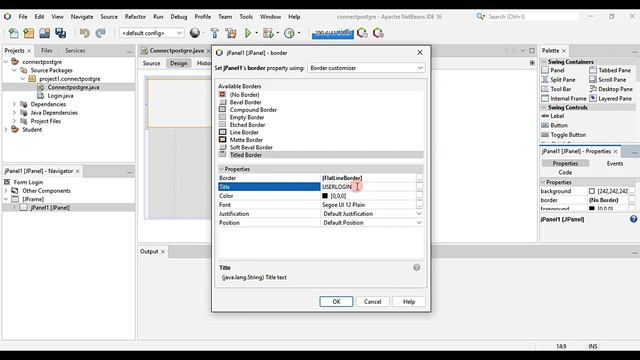Click the first garbage collection icon beside memory bar
640x360 pixels.
362,33
